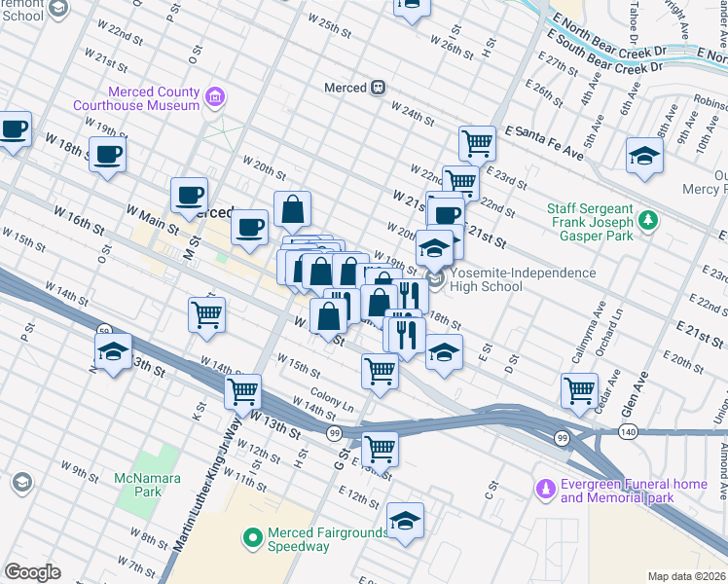
Task: Open the restaurant marker near W 19th St
Action: pyautogui.click(x=411, y=296)
